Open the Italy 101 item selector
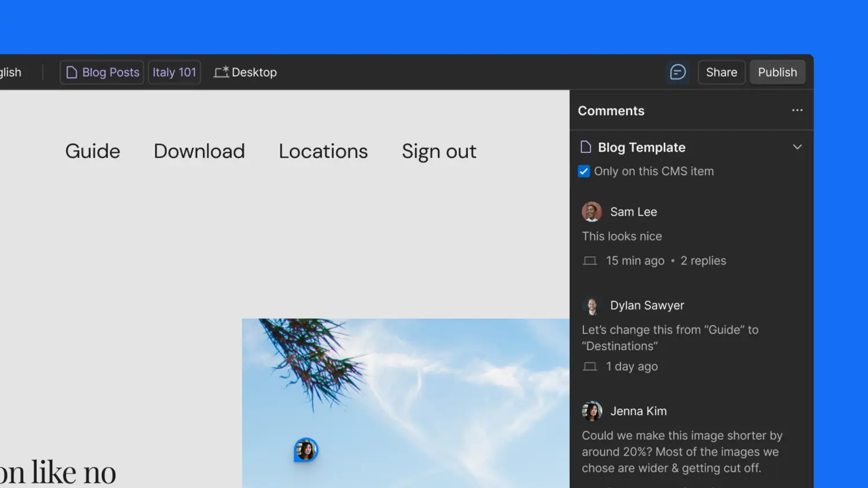 point(174,72)
